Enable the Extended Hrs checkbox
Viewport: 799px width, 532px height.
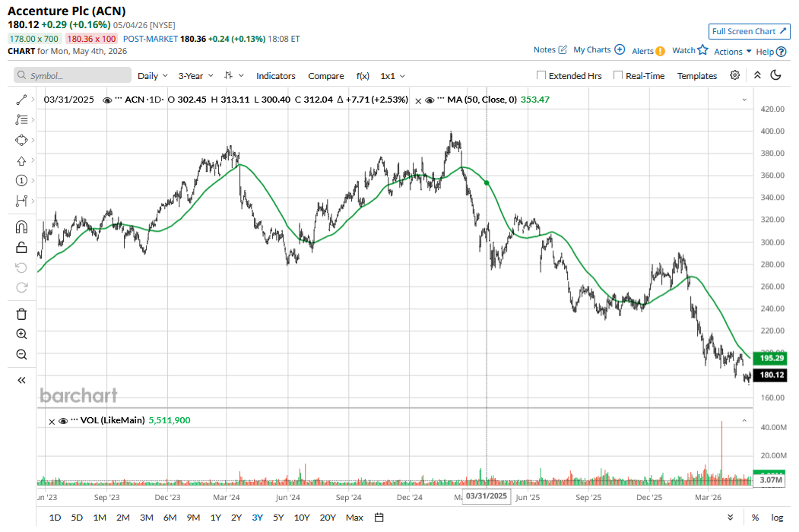(x=541, y=75)
